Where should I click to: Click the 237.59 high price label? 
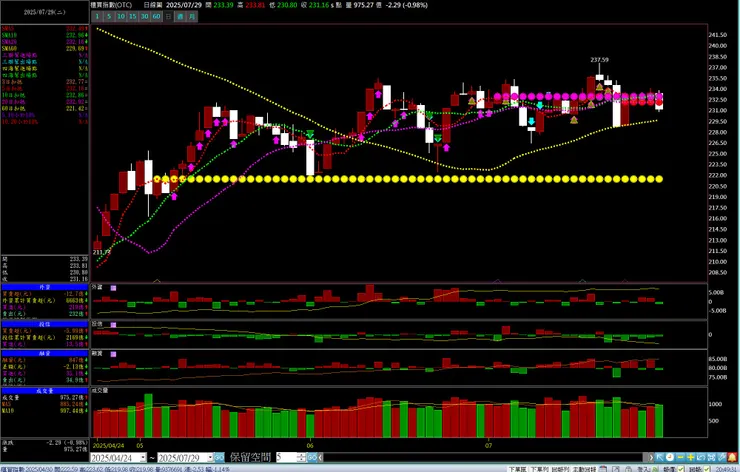click(x=599, y=60)
